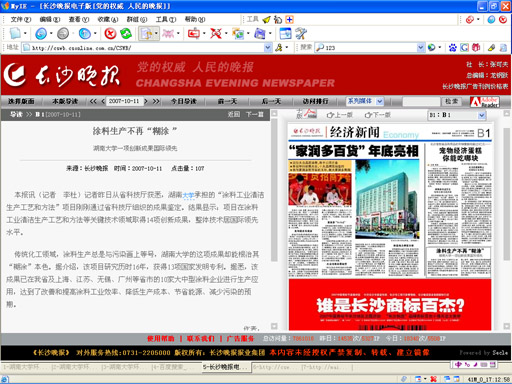
Task: Refresh page with the green arrows icon
Action: tap(126, 33)
